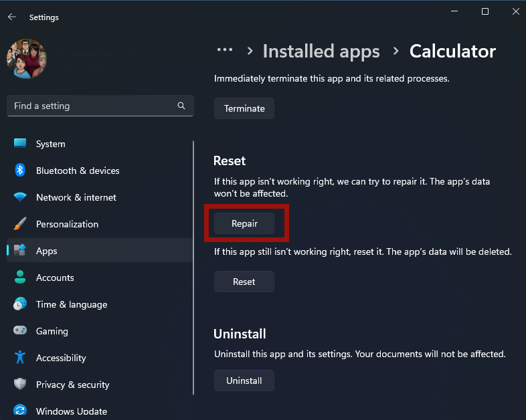This screenshot has width=526, height=420.
Task: Click the back arrow in Settings
Action: 12,17
